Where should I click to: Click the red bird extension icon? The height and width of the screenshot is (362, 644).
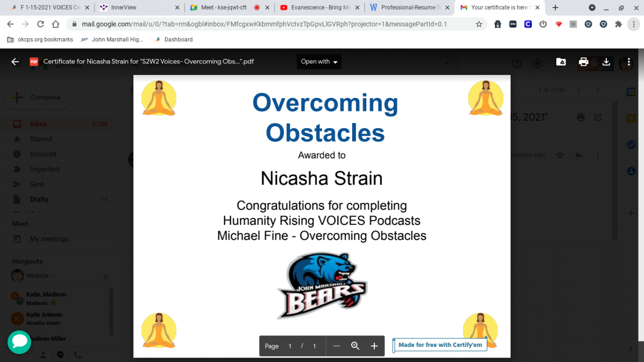558,24
